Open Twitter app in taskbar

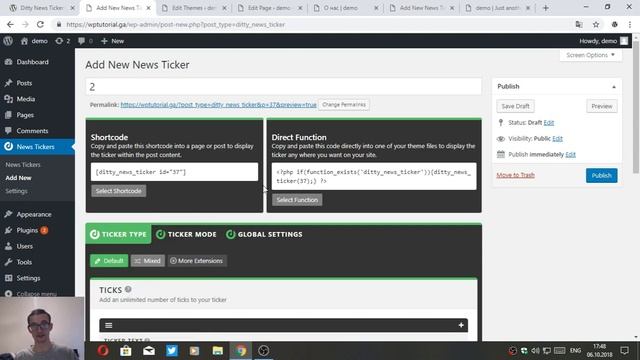pos(172,350)
